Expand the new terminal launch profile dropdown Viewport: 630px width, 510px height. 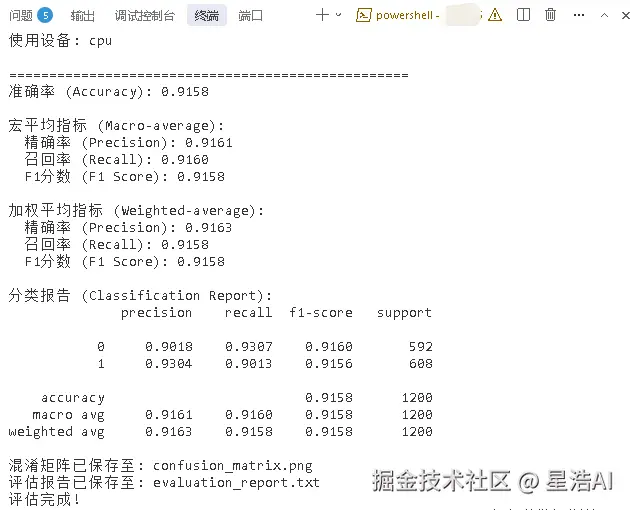(x=339, y=15)
